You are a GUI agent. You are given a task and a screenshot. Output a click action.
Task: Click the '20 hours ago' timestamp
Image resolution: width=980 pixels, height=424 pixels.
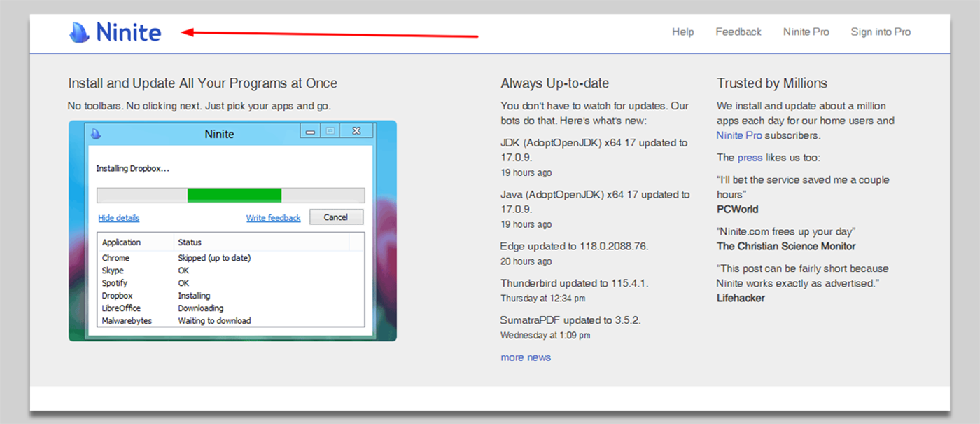(526, 261)
